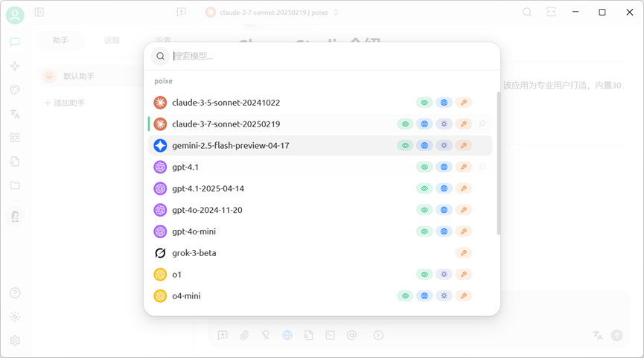Image resolution: width=644 pixels, height=358 pixels.
Task: Click the mention @ model icon
Action: click(x=351, y=336)
